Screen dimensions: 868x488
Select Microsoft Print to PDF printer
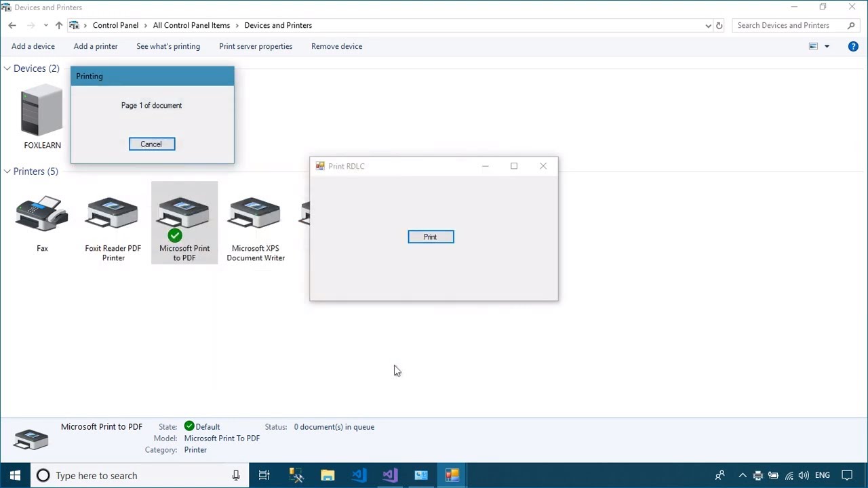(x=184, y=224)
